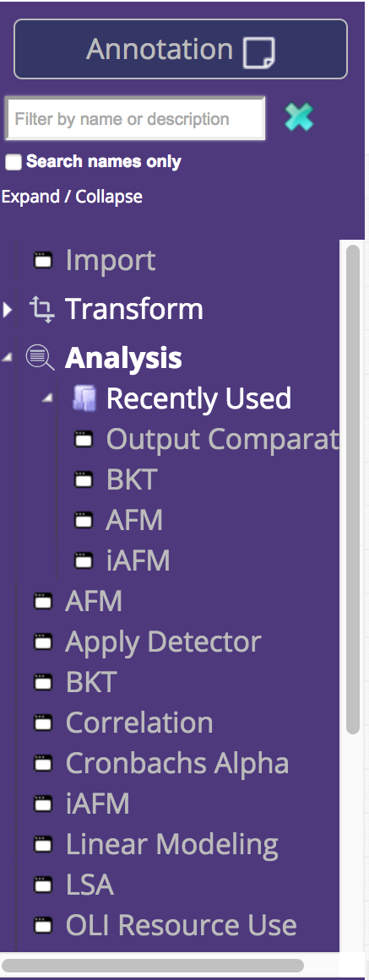Screen dimensions: 369x980
Task: Select Linear Modeling in the Analysis list
Action: [x=172, y=844]
